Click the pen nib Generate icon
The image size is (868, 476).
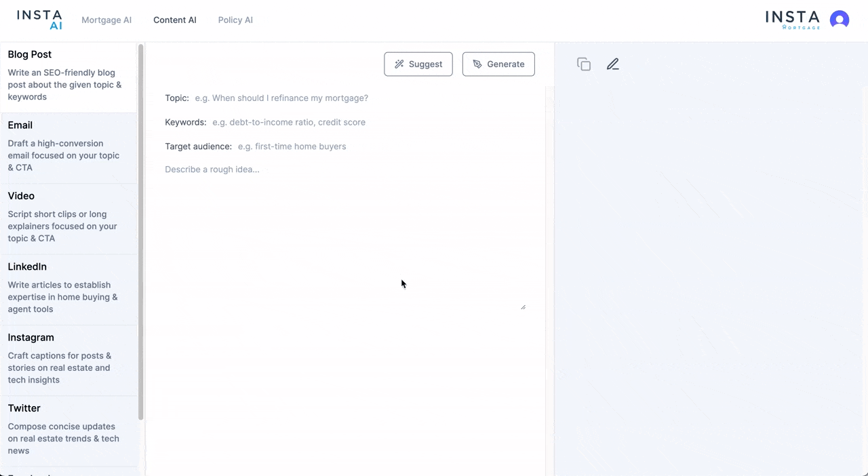click(x=477, y=64)
